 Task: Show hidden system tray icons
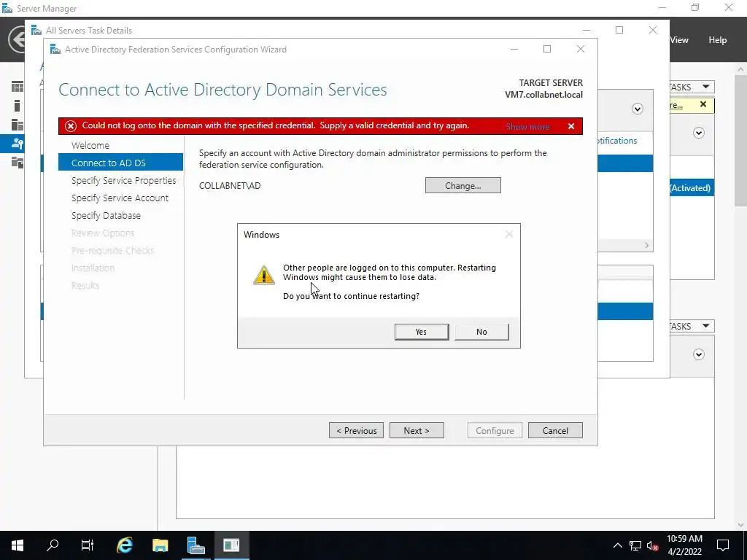(x=617, y=545)
